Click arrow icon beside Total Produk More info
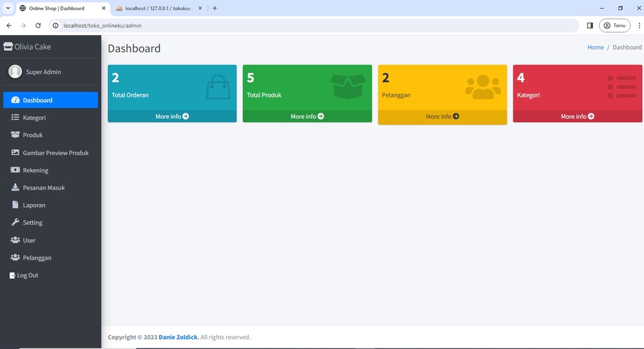The width and height of the screenshot is (644, 349). 321,116
